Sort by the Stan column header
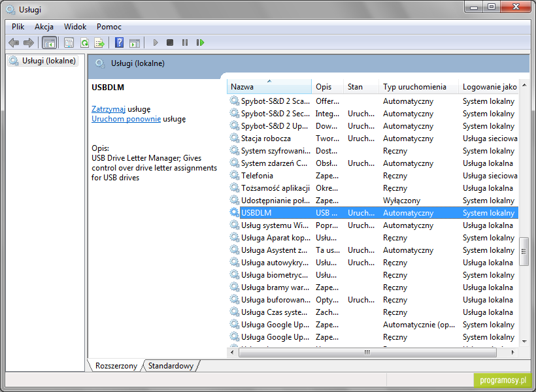Screen dimensions: 536x392 tap(361, 87)
